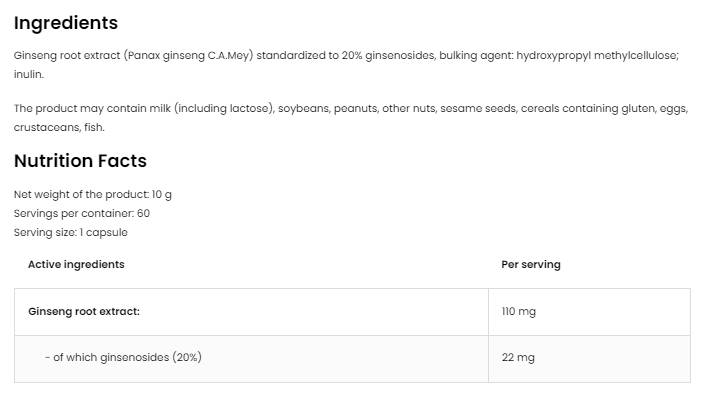Click the Nutrition Facts heading
This screenshot has width=707, height=395.
[x=80, y=161]
